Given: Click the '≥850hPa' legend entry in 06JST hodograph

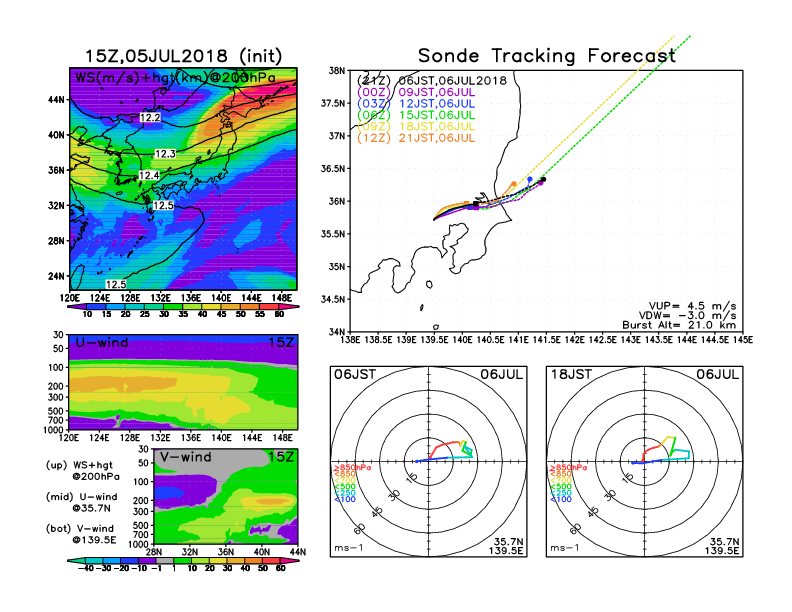Looking at the screenshot, I should (x=352, y=468).
